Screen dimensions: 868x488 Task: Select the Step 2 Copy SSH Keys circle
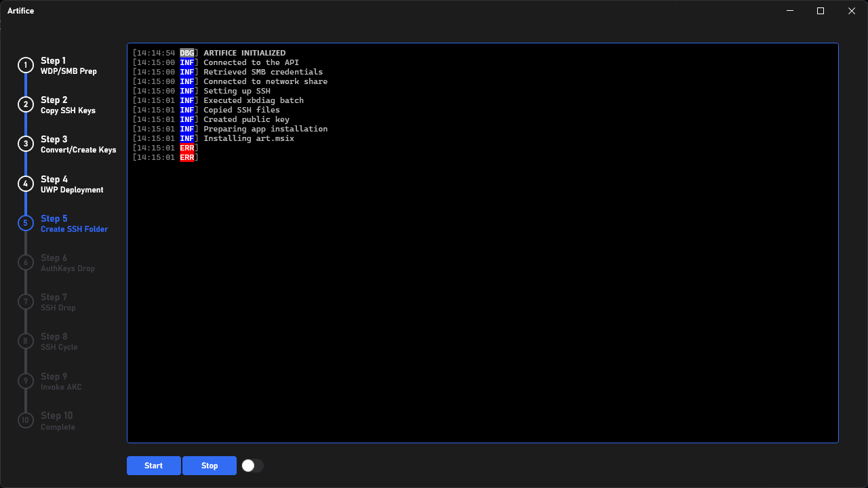(x=25, y=104)
